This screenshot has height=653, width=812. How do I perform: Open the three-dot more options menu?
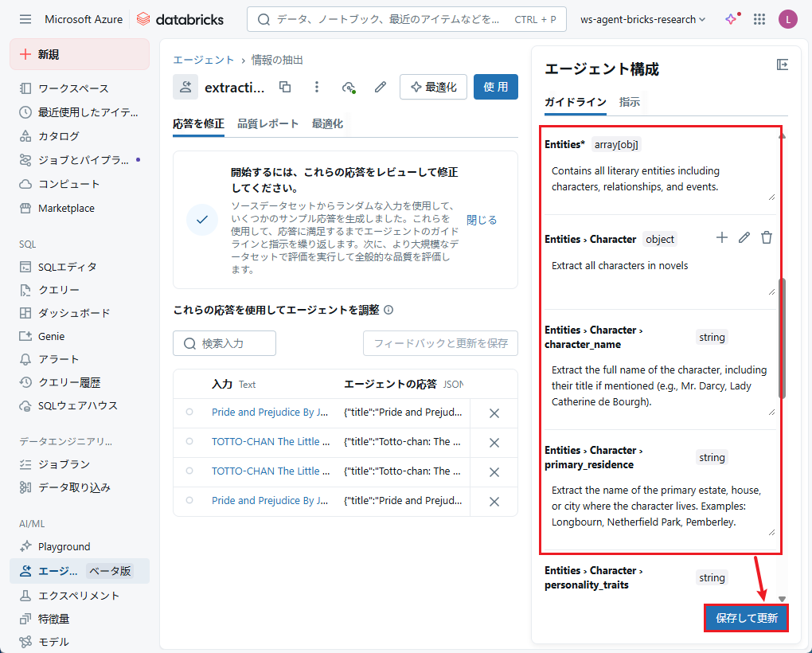click(x=317, y=87)
